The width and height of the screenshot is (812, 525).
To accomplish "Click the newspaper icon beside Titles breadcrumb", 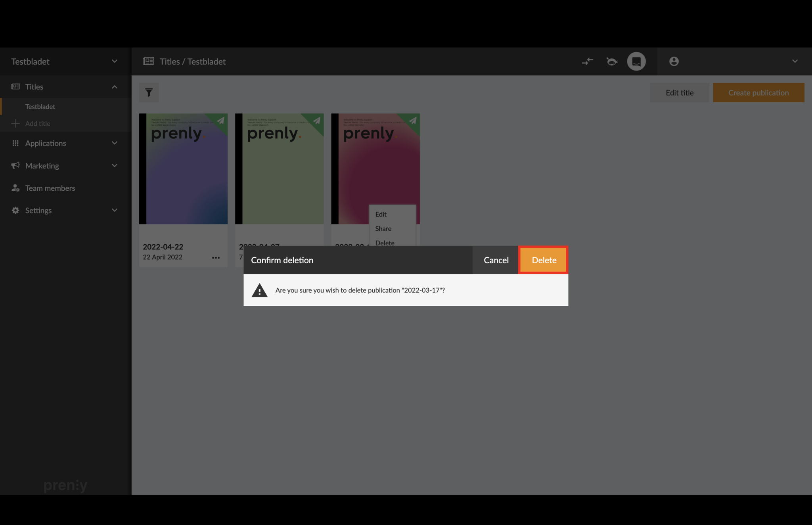I will point(148,61).
